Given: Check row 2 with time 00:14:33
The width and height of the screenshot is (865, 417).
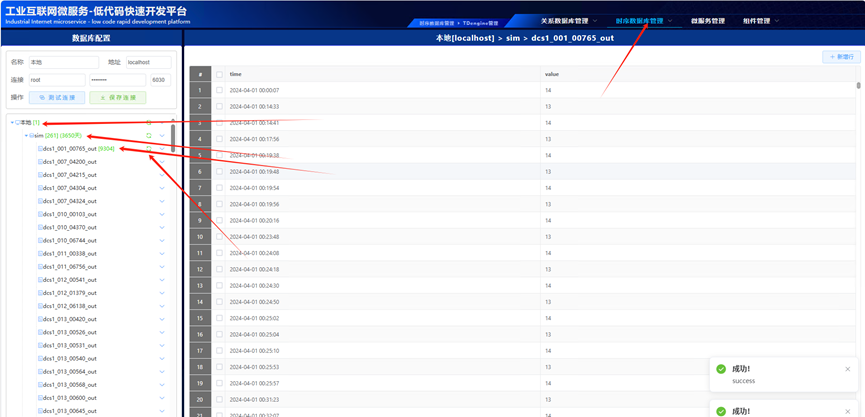Looking at the screenshot, I should point(220,106).
